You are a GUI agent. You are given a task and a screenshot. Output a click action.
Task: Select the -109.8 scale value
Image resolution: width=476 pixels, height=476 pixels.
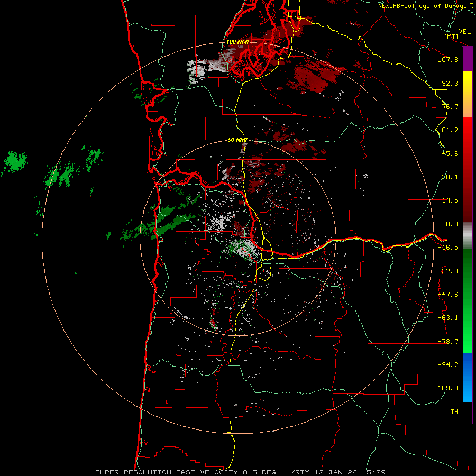(446, 388)
